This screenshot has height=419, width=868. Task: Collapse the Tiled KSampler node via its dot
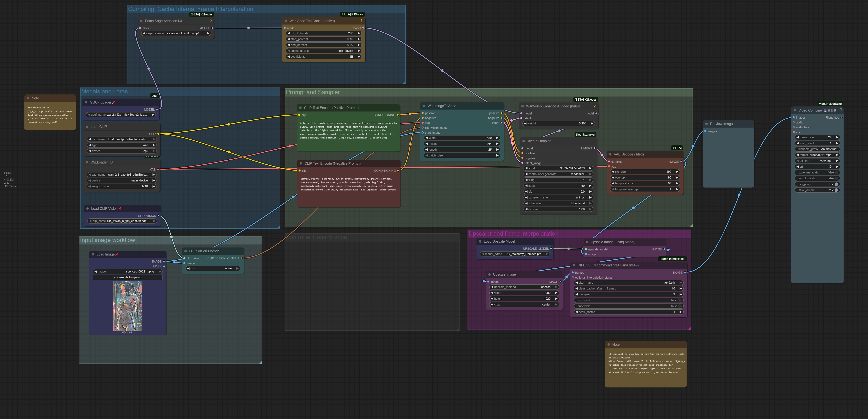point(523,141)
